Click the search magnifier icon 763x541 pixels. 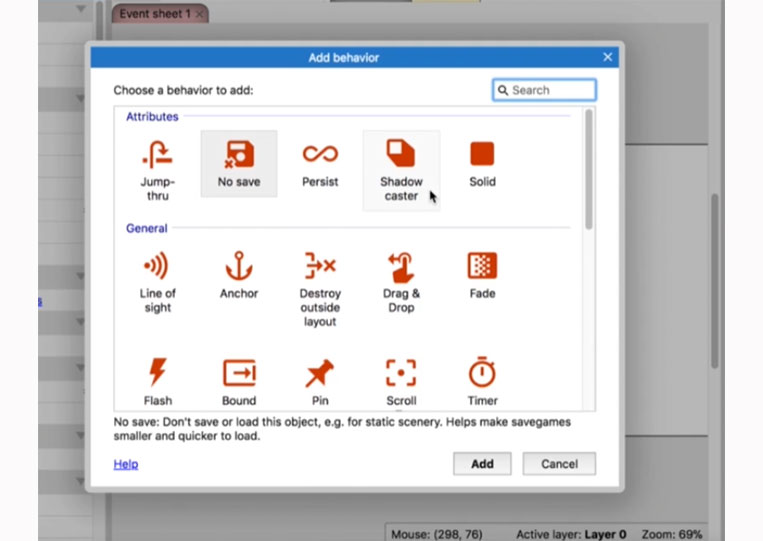(503, 90)
